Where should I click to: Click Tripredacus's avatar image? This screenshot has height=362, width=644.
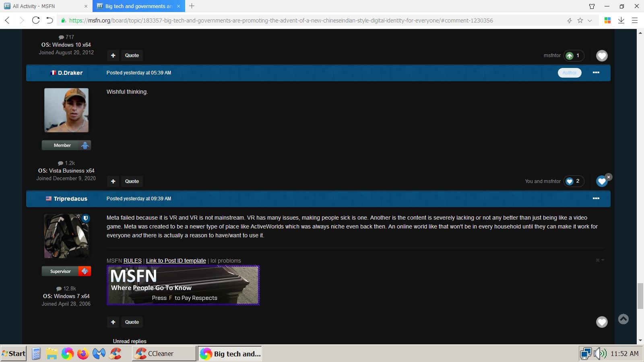click(x=66, y=236)
